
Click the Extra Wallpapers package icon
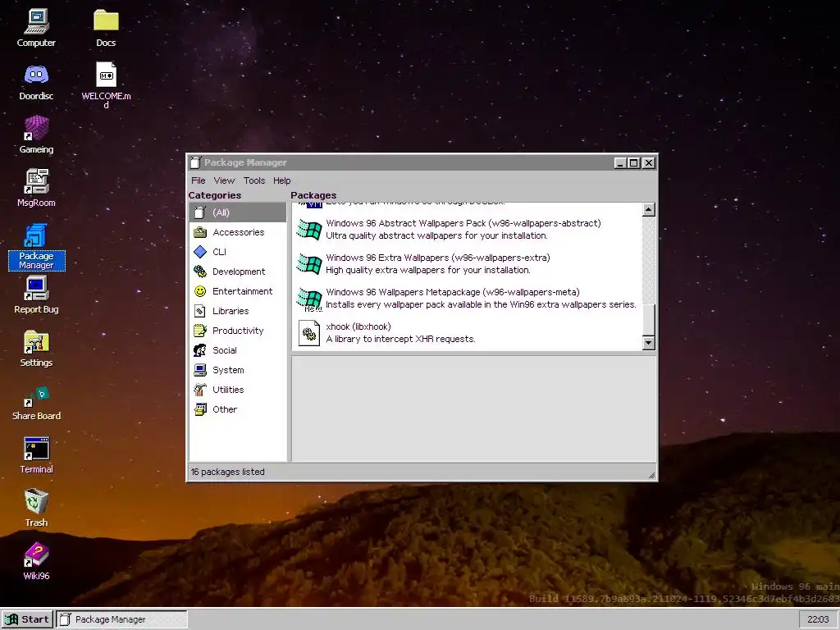coord(309,263)
